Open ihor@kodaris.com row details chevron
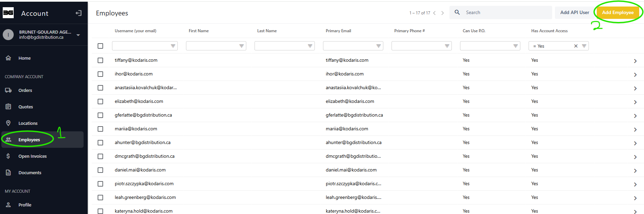The image size is (644, 214). pos(635,75)
